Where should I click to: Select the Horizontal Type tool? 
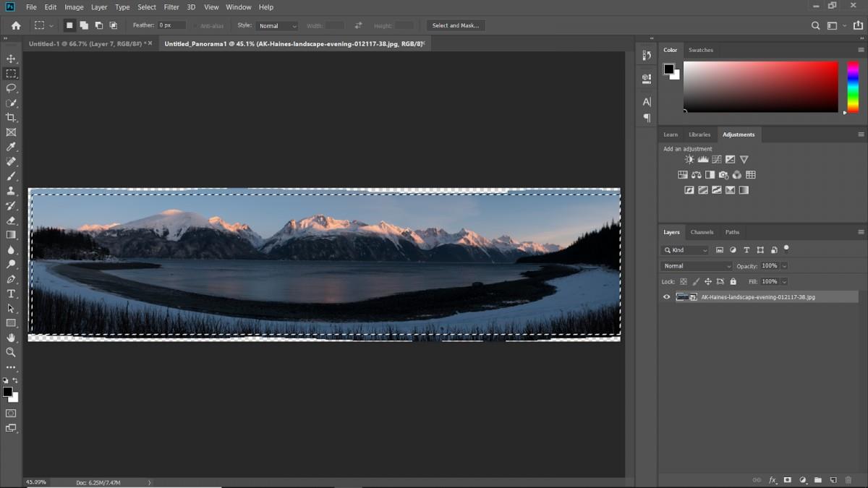pos(11,294)
